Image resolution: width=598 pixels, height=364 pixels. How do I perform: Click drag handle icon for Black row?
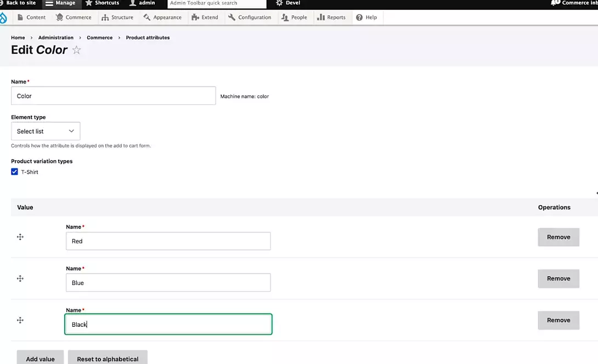pos(20,320)
